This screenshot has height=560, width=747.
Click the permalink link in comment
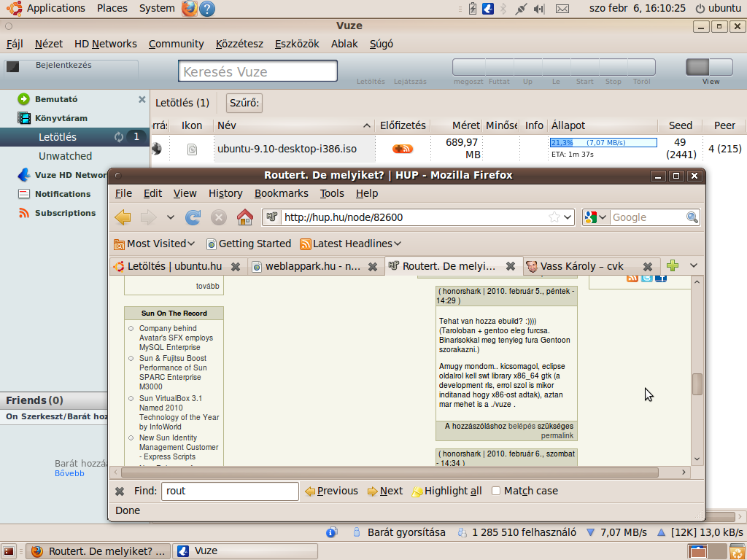557,436
